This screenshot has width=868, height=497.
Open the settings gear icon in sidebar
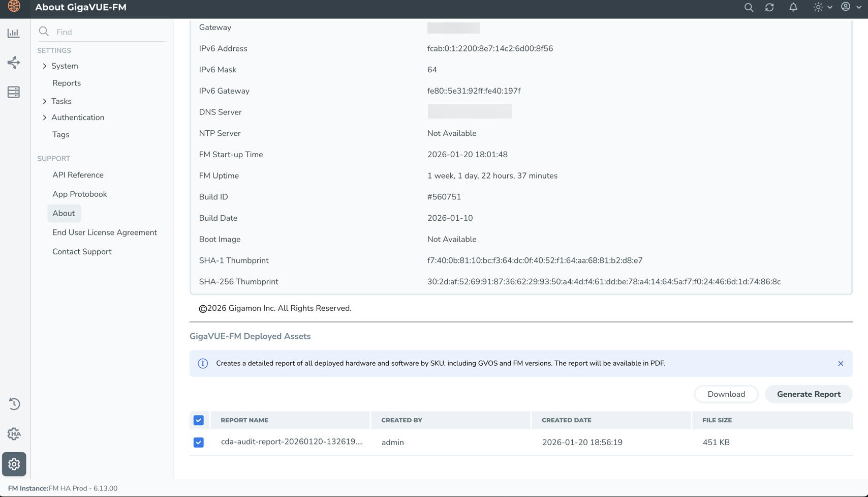tap(14, 464)
